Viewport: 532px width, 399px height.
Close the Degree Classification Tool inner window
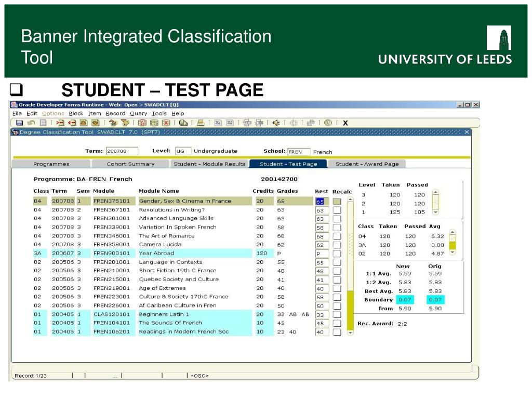(x=467, y=132)
